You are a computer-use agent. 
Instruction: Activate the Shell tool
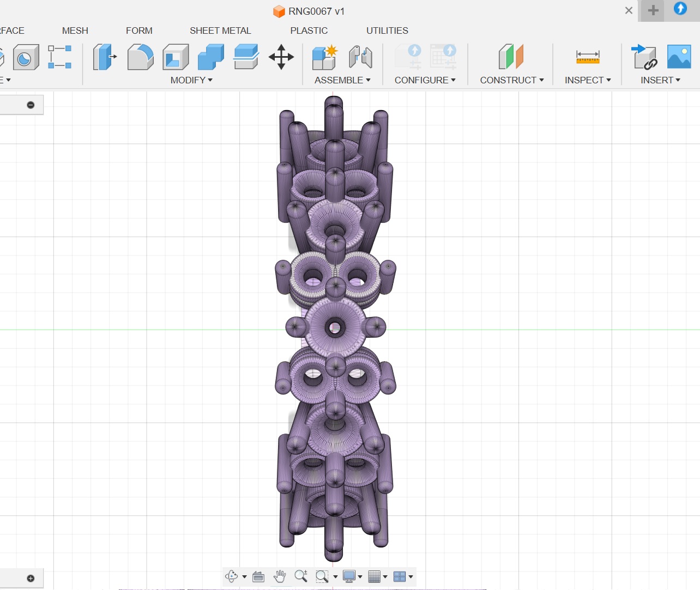point(176,57)
